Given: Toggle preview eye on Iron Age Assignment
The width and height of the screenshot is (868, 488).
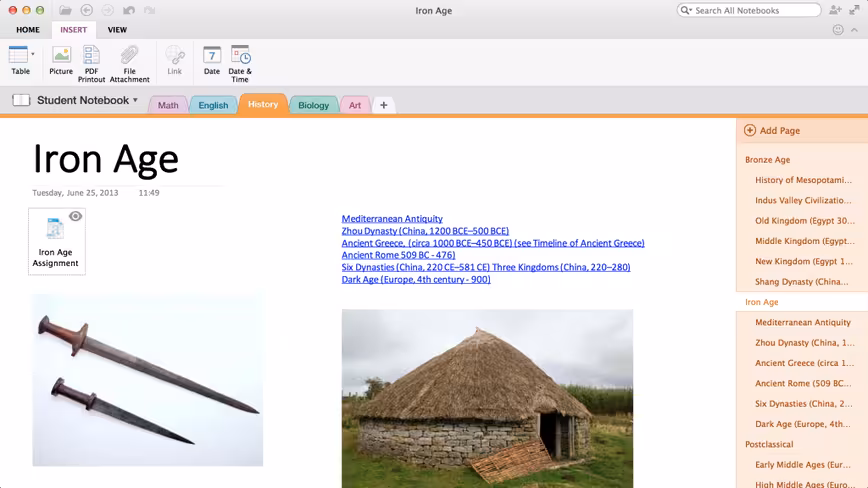Looking at the screenshot, I should [x=75, y=216].
